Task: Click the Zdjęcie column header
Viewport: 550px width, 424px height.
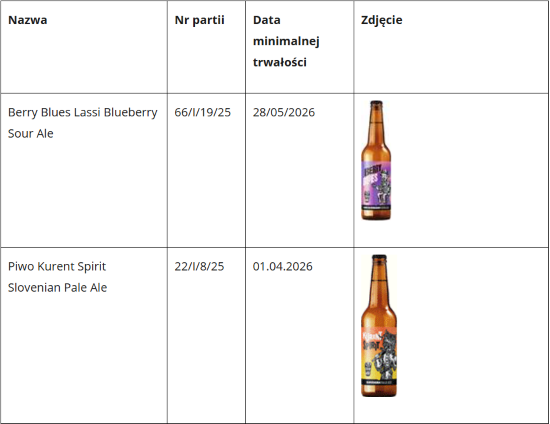Action: tap(382, 20)
